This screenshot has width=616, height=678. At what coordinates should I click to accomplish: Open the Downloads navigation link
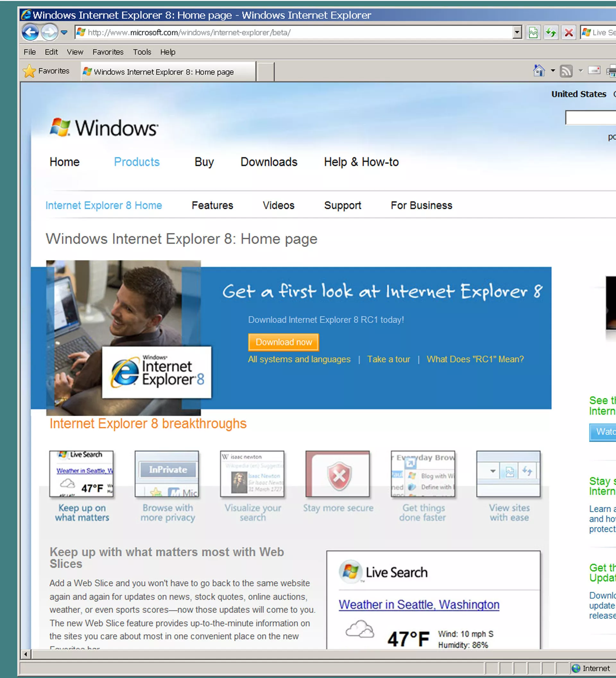pos(269,162)
